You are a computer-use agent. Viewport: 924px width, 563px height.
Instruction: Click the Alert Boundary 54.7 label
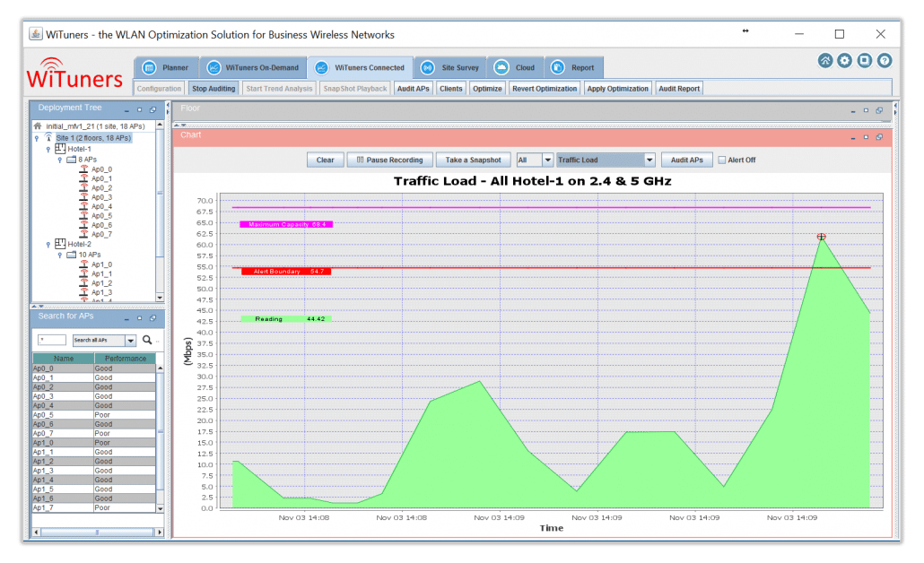(x=286, y=272)
